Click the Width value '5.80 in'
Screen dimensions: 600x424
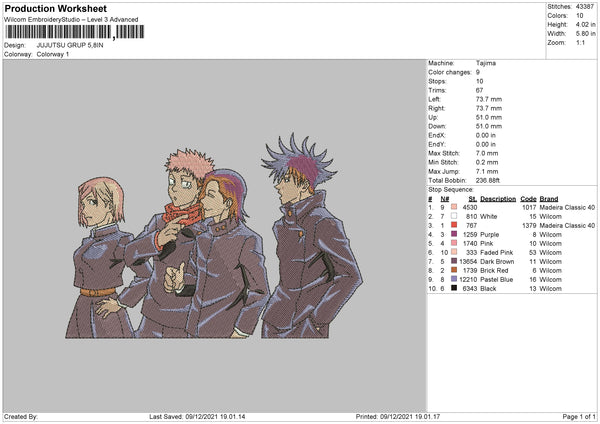tap(586, 34)
